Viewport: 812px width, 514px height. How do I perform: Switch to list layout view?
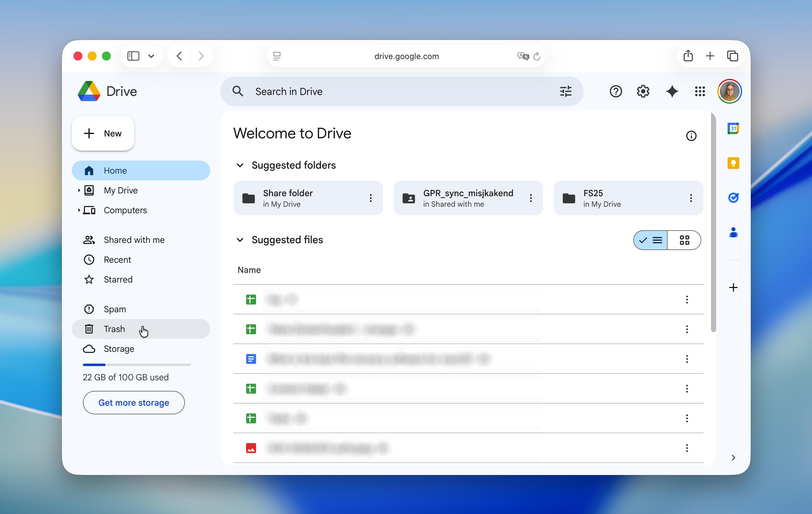(651, 240)
